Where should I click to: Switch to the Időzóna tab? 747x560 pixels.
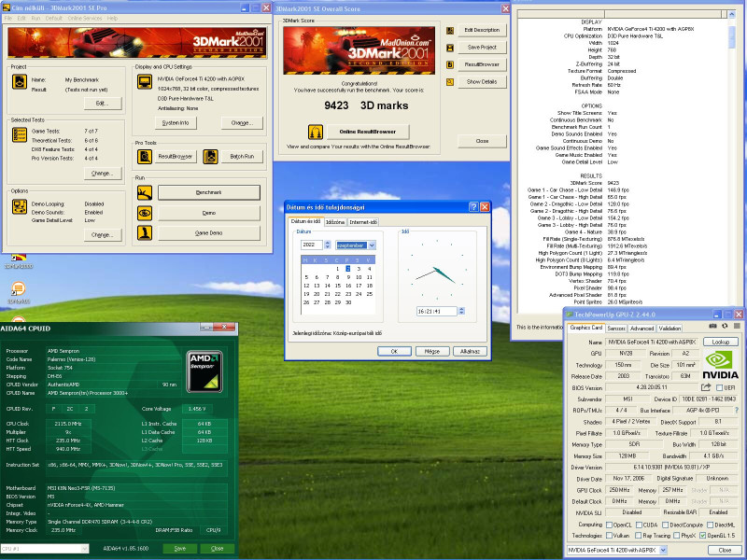[x=334, y=222]
